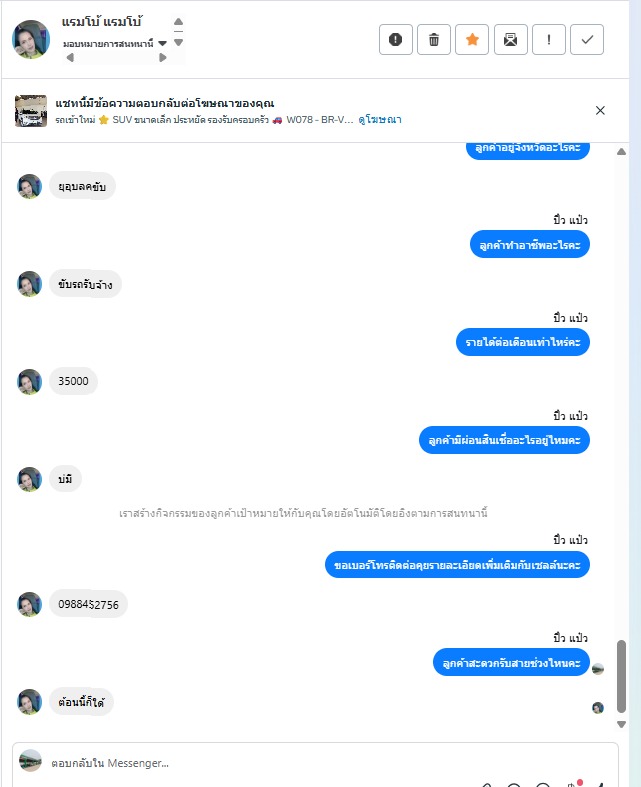
Task: Delete conversation with trash icon
Action: pyautogui.click(x=434, y=39)
